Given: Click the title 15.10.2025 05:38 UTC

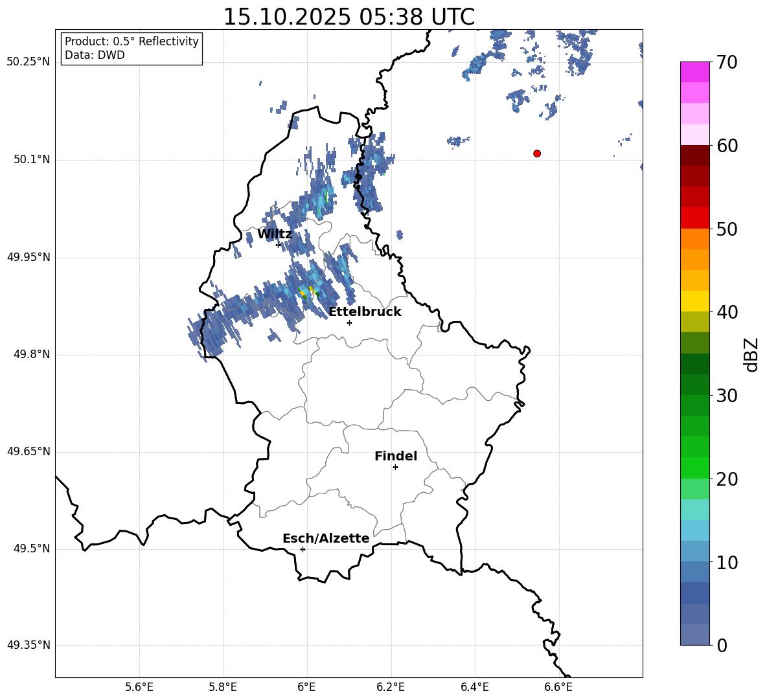Looking at the screenshot, I should tap(349, 17).
